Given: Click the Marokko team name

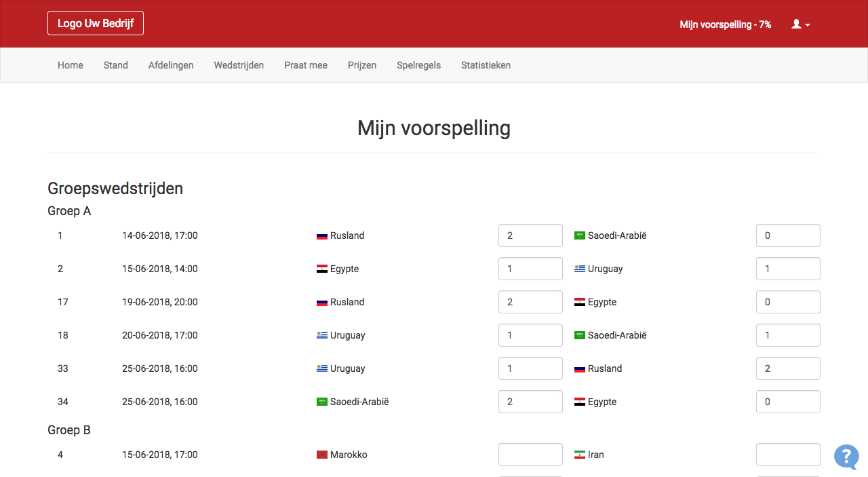Looking at the screenshot, I should point(349,455).
